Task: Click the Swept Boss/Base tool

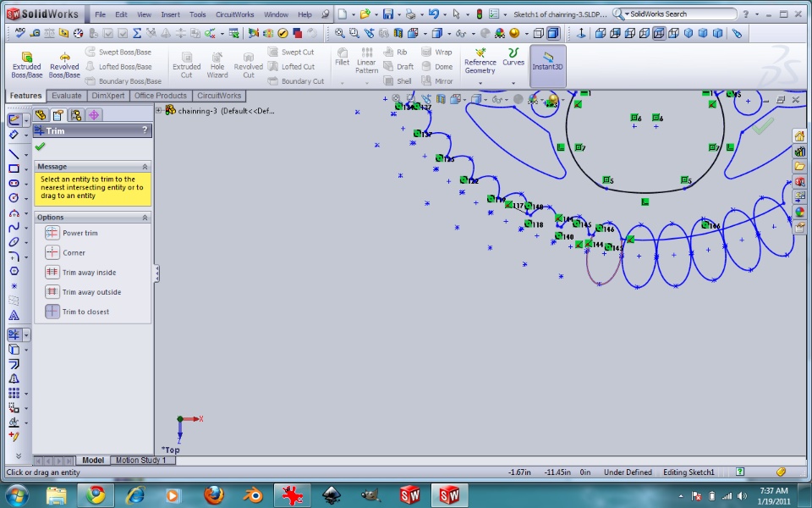Action: point(118,52)
